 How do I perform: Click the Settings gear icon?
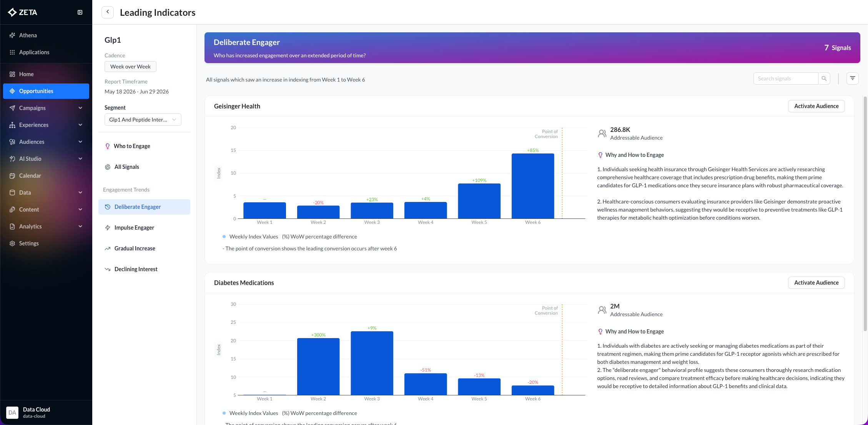coord(12,243)
